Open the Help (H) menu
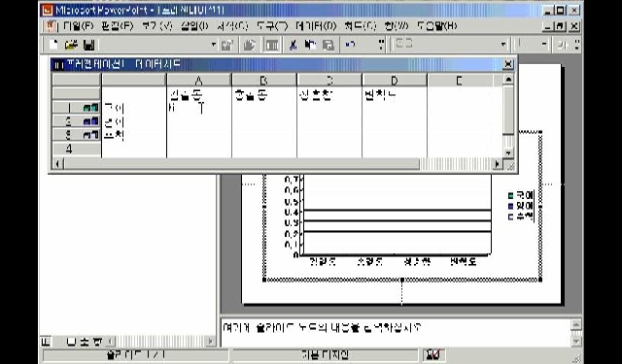The height and width of the screenshot is (364, 622). tap(436, 26)
